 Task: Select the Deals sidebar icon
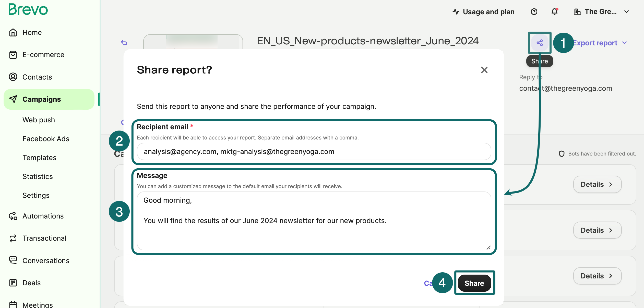(13, 283)
